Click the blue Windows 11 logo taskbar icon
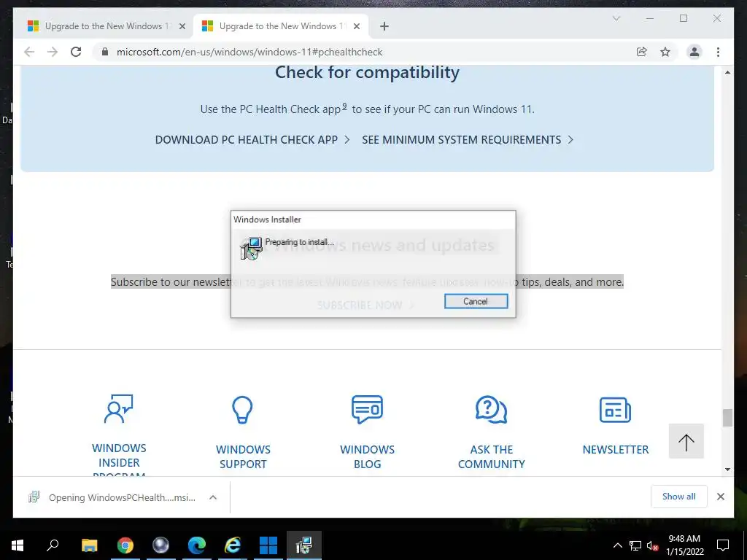The width and height of the screenshot is (747, 560). pos(268,545)
